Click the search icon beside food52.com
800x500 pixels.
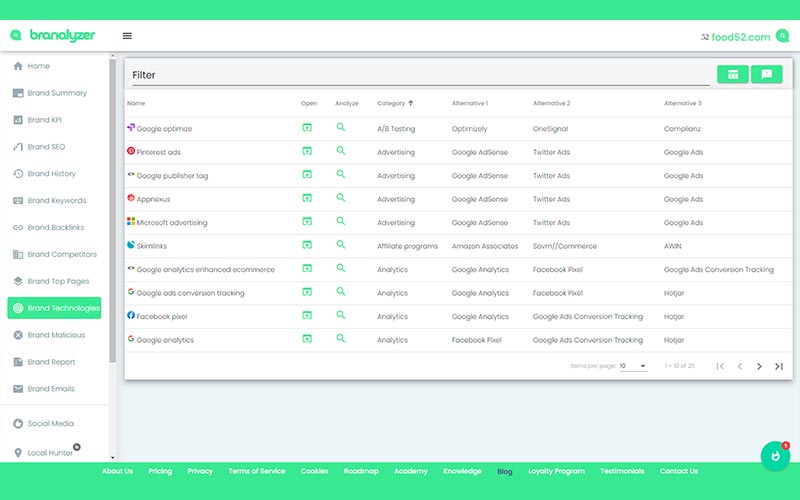click(x=782, y=36)
